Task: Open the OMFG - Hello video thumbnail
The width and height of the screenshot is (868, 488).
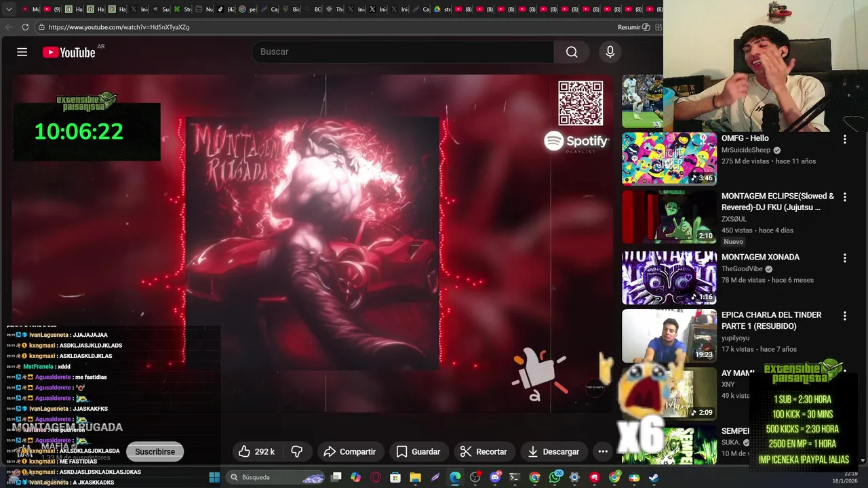Action: [669, 159]
